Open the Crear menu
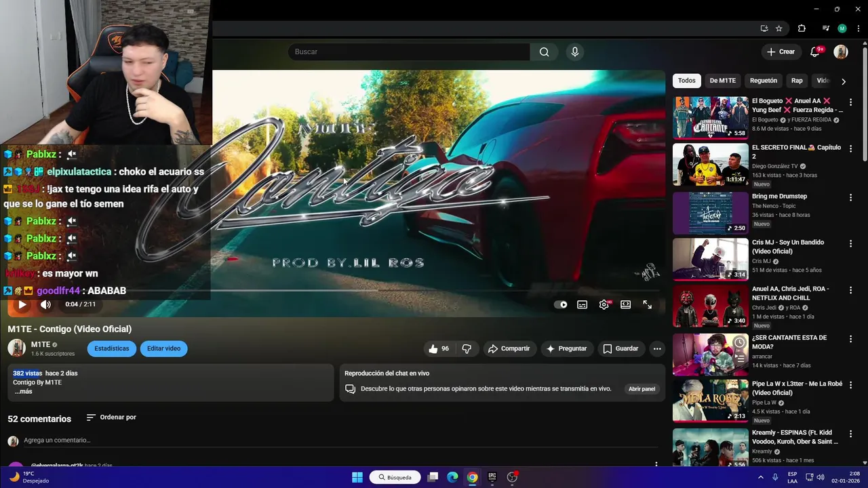This screenshot has width=868, height=488. click(781, 52)
